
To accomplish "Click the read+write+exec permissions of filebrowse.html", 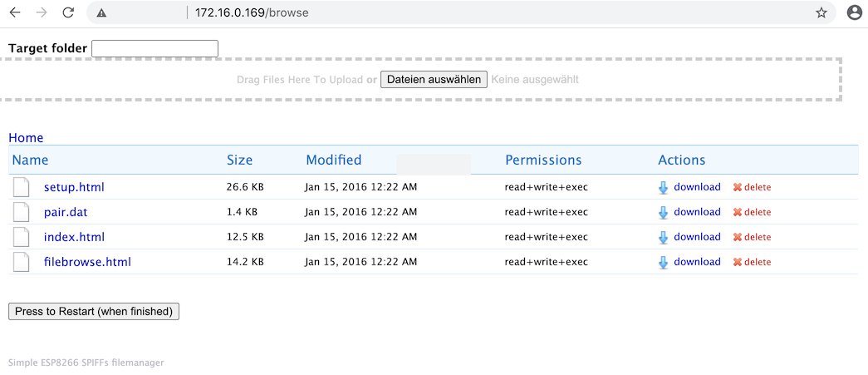I will point(547,262).
